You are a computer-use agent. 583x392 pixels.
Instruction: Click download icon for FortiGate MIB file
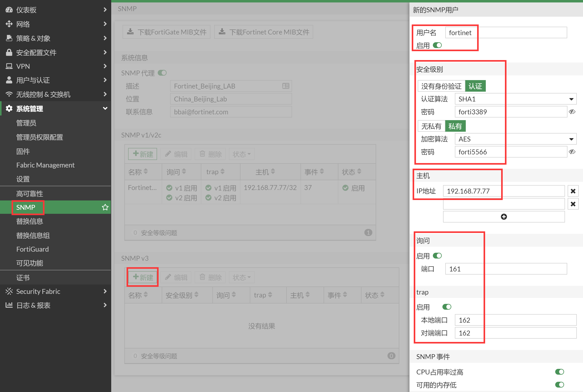[x=130, y=32]
